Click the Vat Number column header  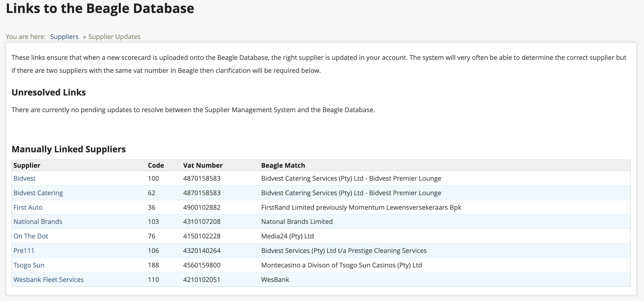[203, 165]
